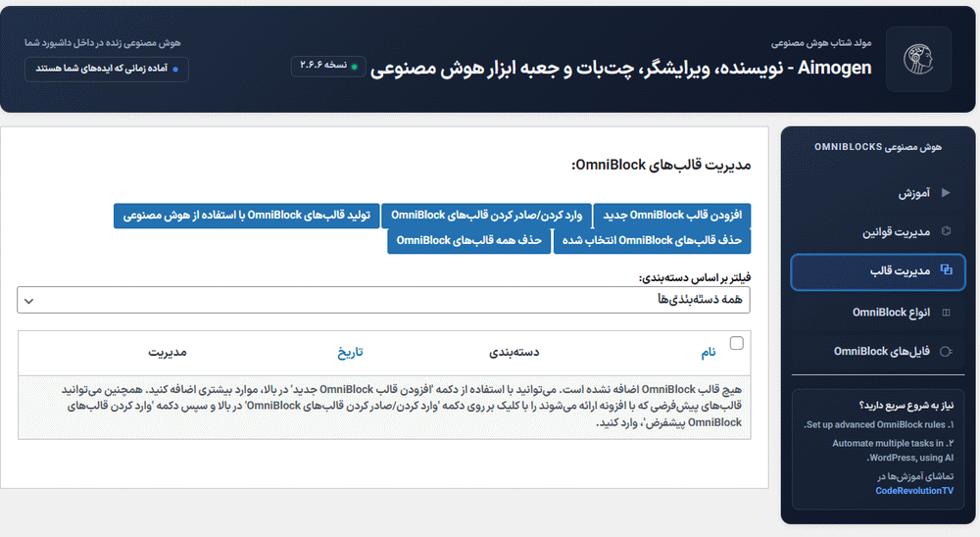This screenshot has height=537, width=980.
Task: Open the category filter dropdown همه دسته‌بندی‌ها
Action: [x=383, y=300]
